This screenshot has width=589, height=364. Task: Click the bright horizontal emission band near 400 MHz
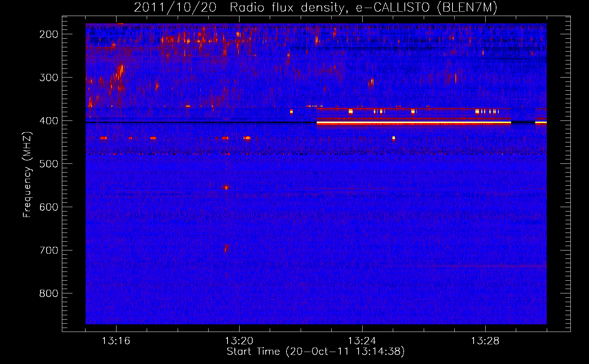click(x=414, y=123)
